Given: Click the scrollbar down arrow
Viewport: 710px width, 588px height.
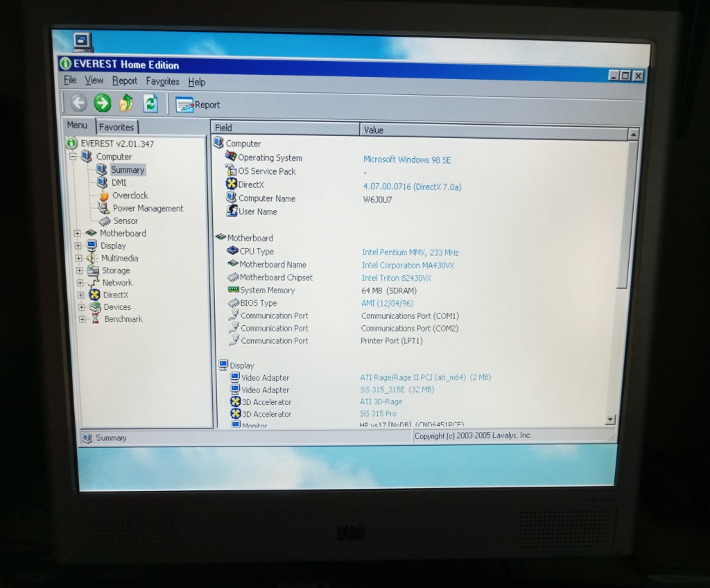Looking at the screenshot, I should (x=610, y=419).
